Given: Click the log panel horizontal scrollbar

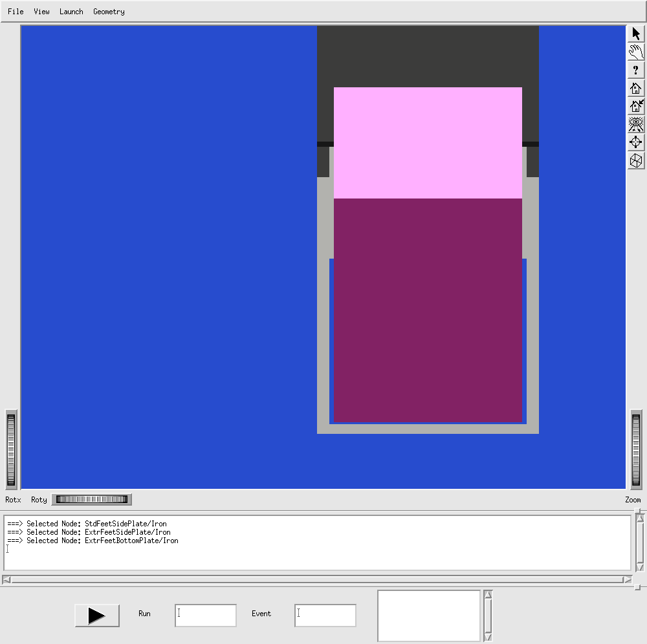Looking at the screenshot, I should pyautogui.click(x=317, y=579).
